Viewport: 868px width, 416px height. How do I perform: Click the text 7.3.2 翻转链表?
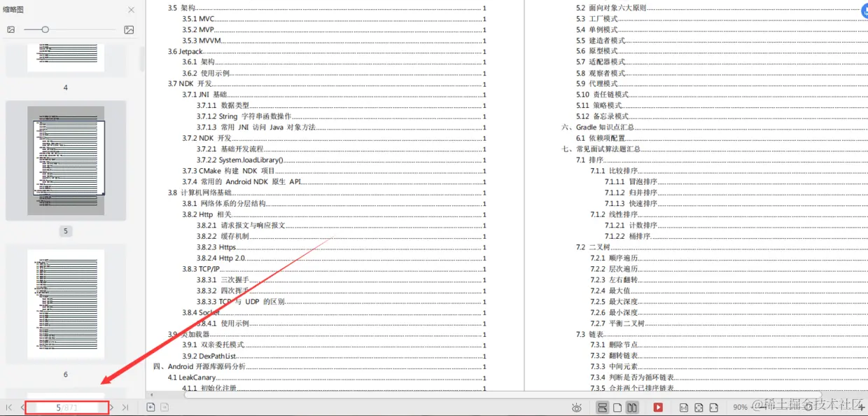click(x=614, y=356)
